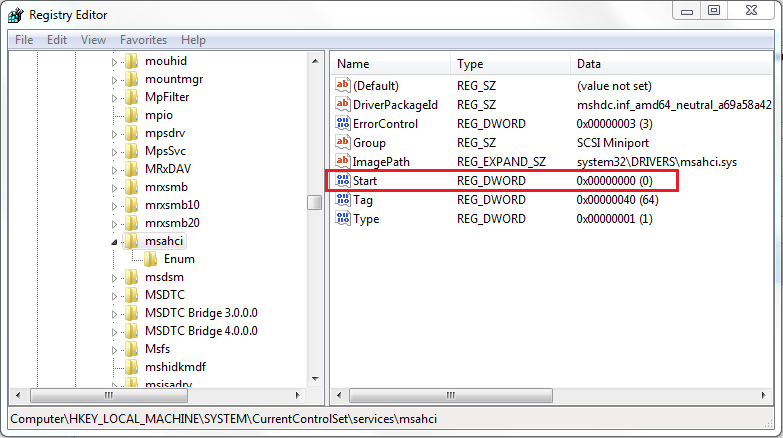Open the View menu
The image size is (783, 438).
click(x=93, y=40)
